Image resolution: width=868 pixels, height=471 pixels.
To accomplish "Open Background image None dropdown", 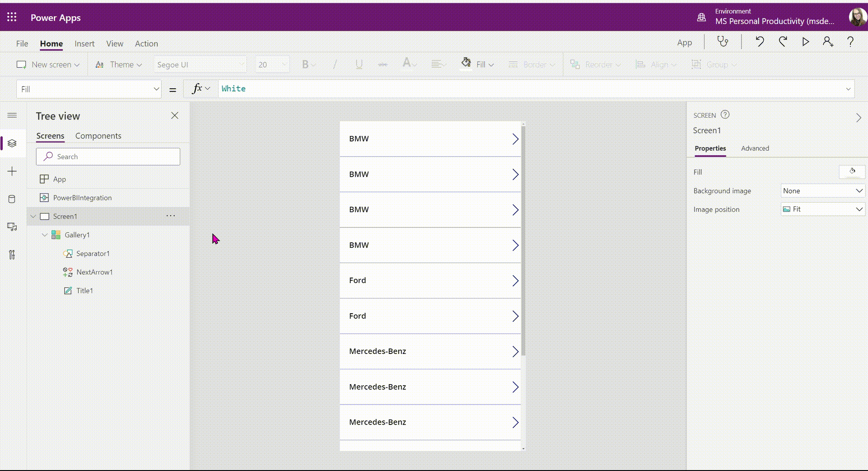I will 823,191.
